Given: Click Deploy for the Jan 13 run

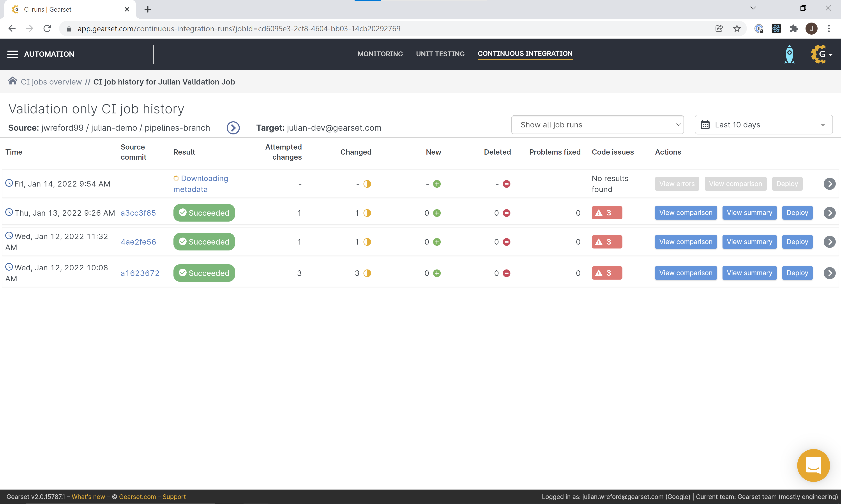Looking at the screenshot, I should 797,213.
